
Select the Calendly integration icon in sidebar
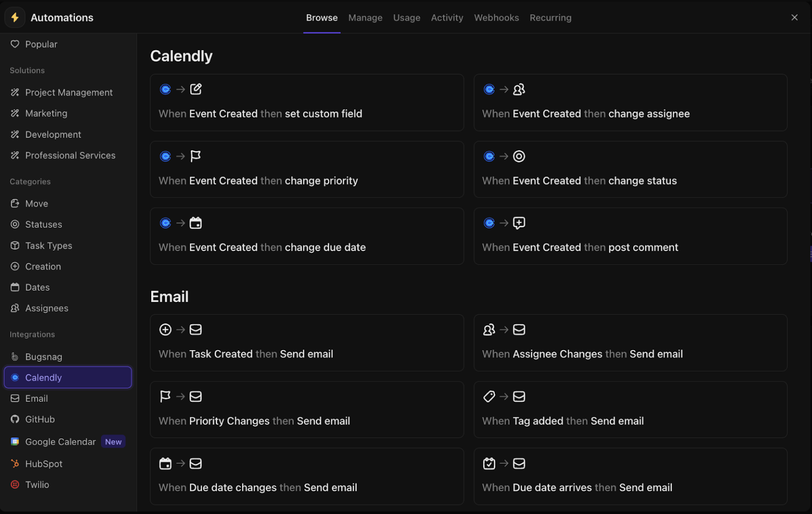coord(15,378)
